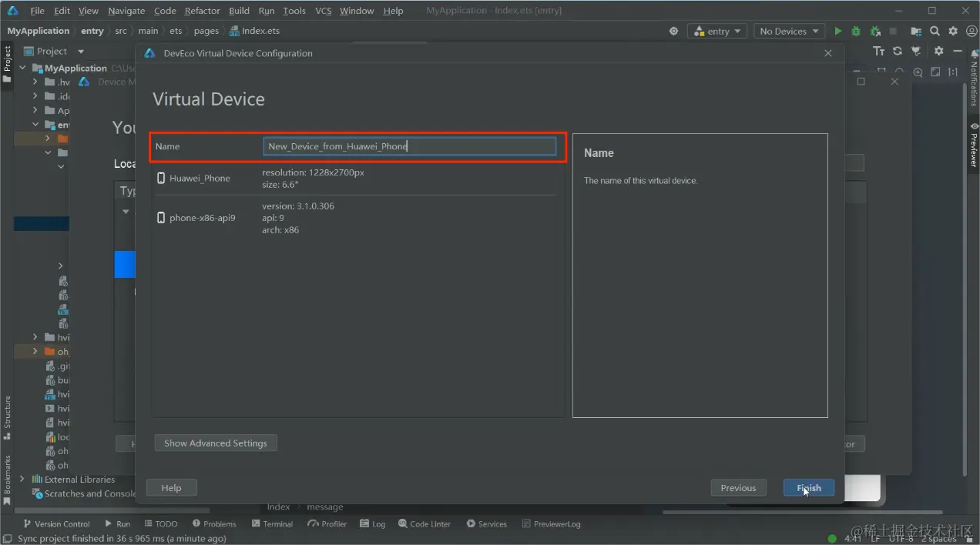Close the Virtual Device Configuration dialog
This screenshot has height=545, width=980.
click(828, 54)
